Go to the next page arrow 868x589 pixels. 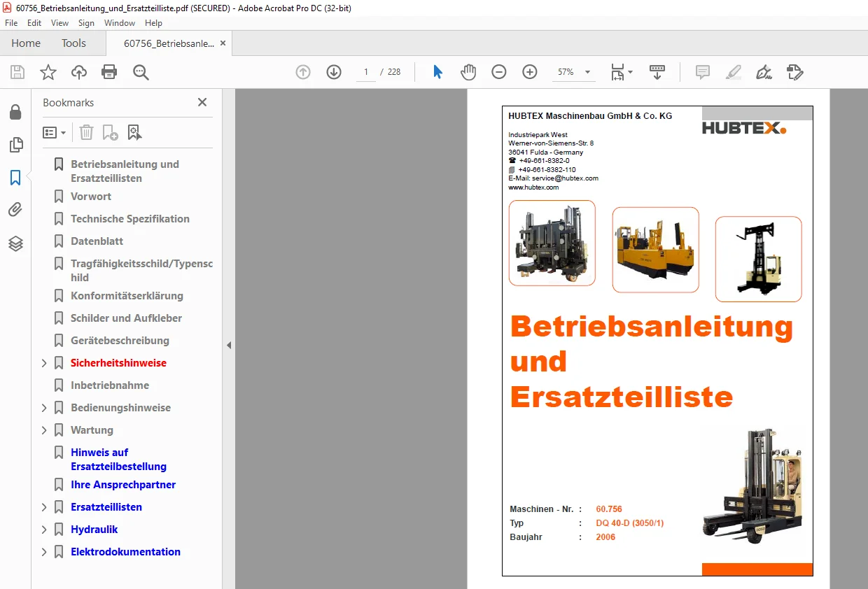334,72
